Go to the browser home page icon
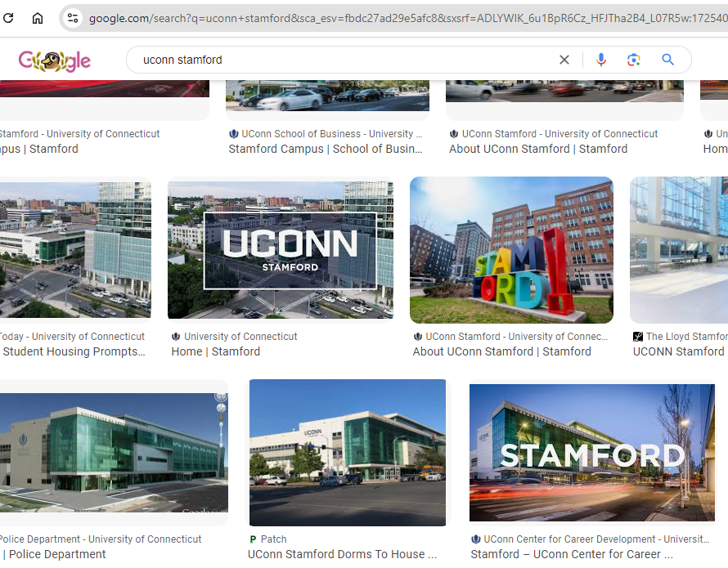Image resolution: width=728 pixels, height=568 pixels. click(37, 18)
